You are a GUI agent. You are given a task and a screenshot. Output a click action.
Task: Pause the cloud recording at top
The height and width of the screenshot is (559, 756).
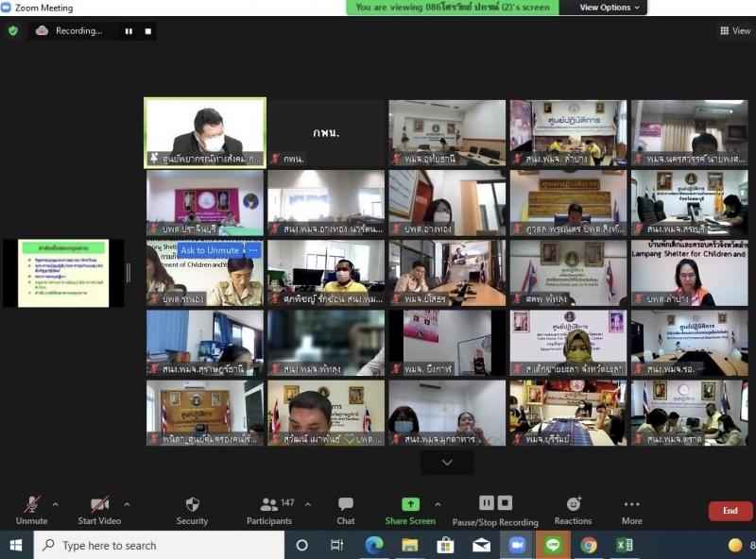click(x=129, y=31)
